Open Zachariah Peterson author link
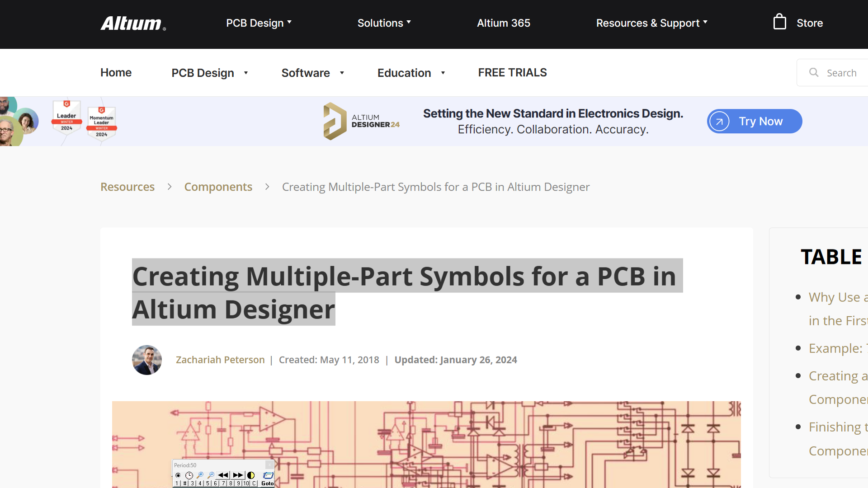Screen dimensions: 868x488 tap(220, 360)
